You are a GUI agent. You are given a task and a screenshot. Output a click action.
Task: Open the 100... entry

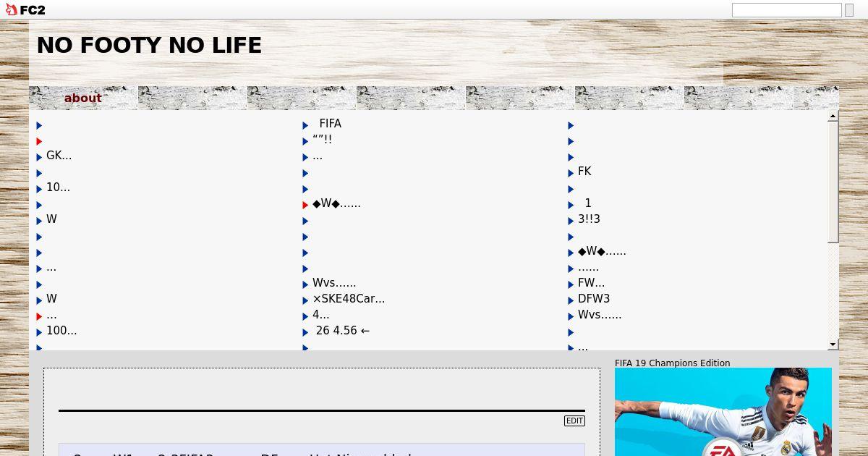[x=61, y=331]
